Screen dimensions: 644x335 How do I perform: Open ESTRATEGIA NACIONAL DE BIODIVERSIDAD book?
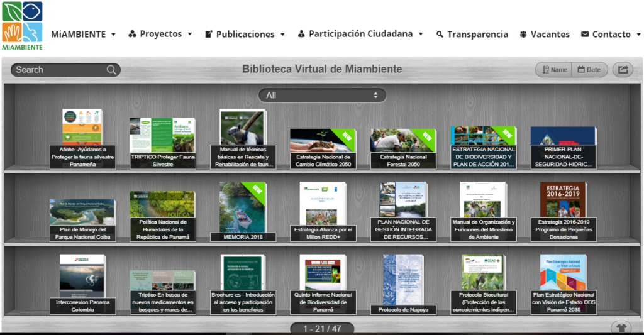coord(484,147)
